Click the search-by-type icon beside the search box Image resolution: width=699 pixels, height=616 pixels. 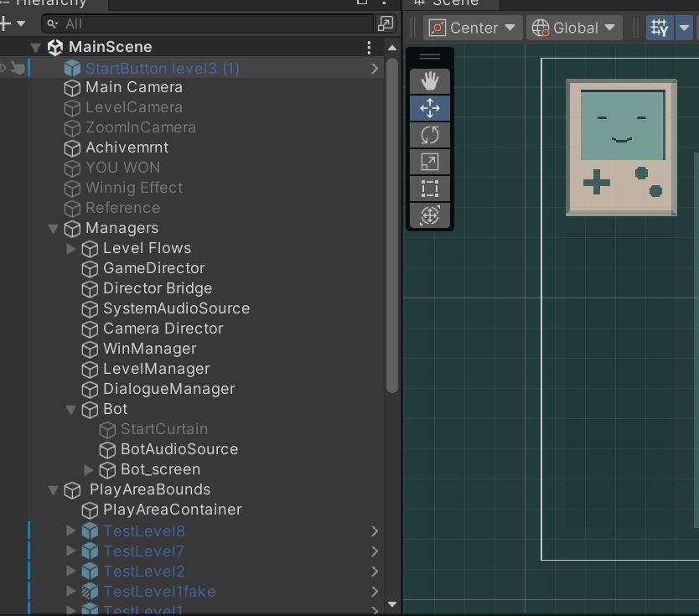(x=386, y=23)
